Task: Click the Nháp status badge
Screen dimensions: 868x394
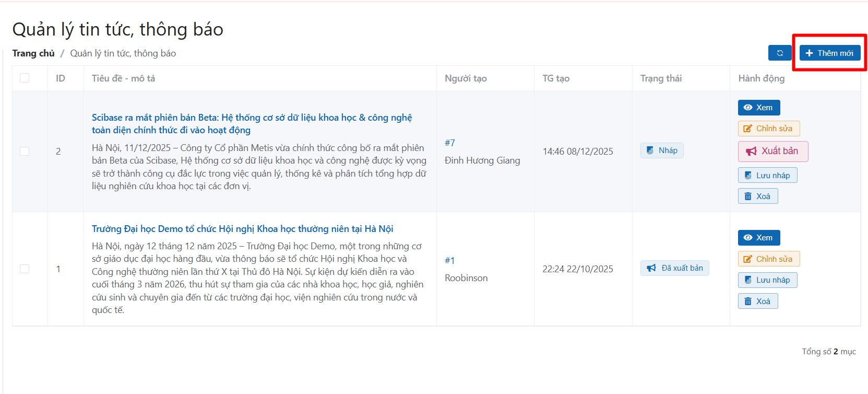Action: 661,150
